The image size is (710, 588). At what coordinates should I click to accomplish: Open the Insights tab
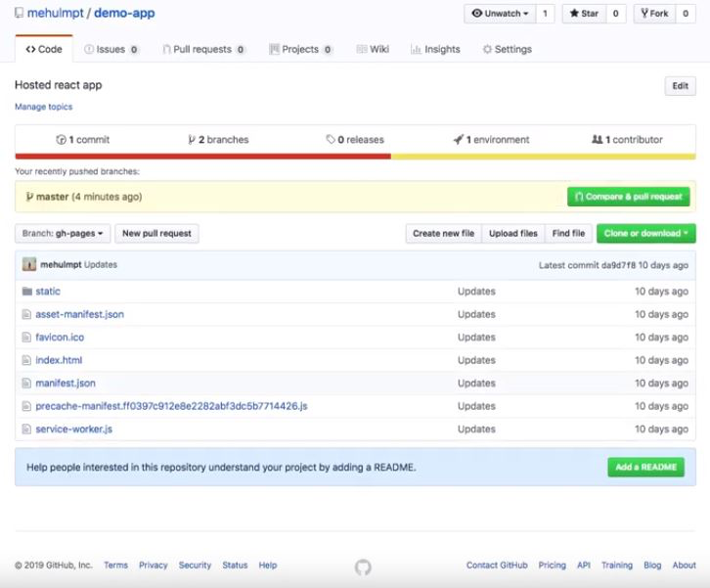click(x=435, y=49)
